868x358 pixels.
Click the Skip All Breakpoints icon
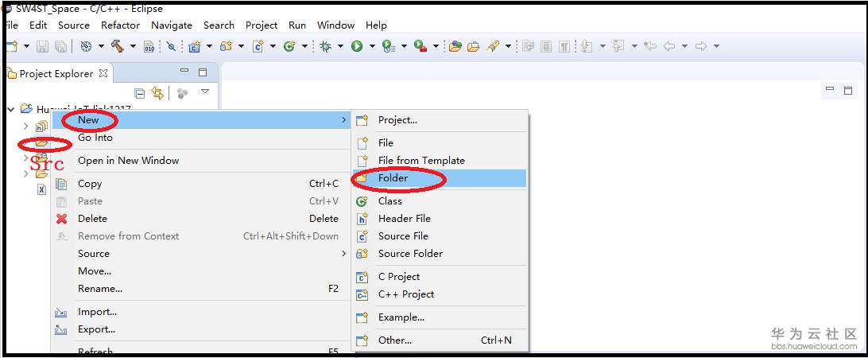pyautogui.click(x=171, y=47)
